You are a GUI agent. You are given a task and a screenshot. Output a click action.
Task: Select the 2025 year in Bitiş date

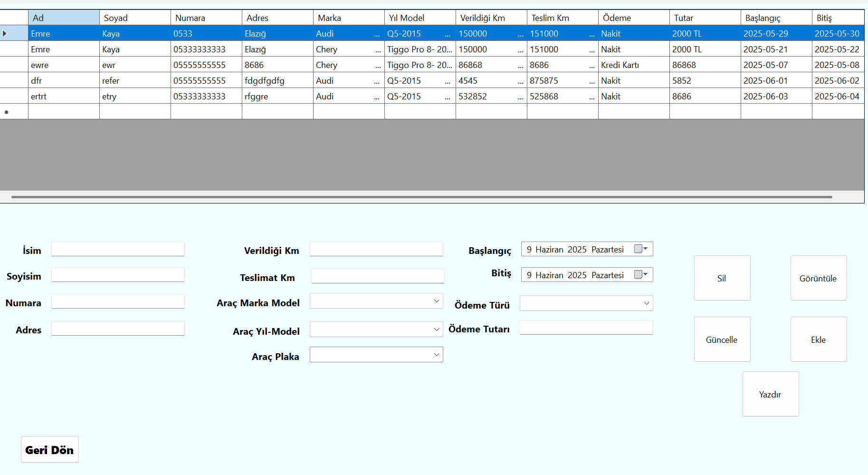[577, 275]
